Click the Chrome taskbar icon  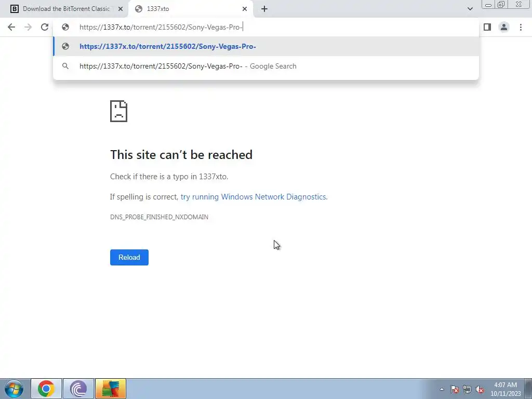click(x=46, y=389)
